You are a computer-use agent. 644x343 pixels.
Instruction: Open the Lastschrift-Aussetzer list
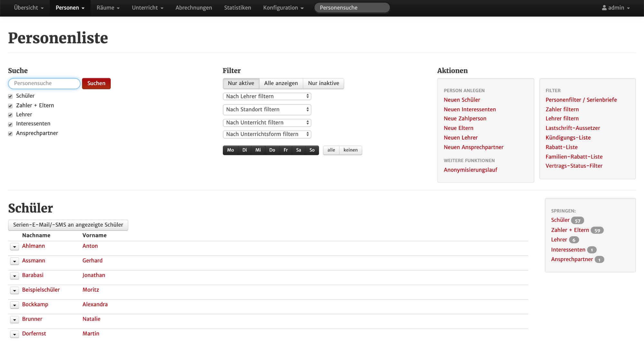click(x=573, y=128)
